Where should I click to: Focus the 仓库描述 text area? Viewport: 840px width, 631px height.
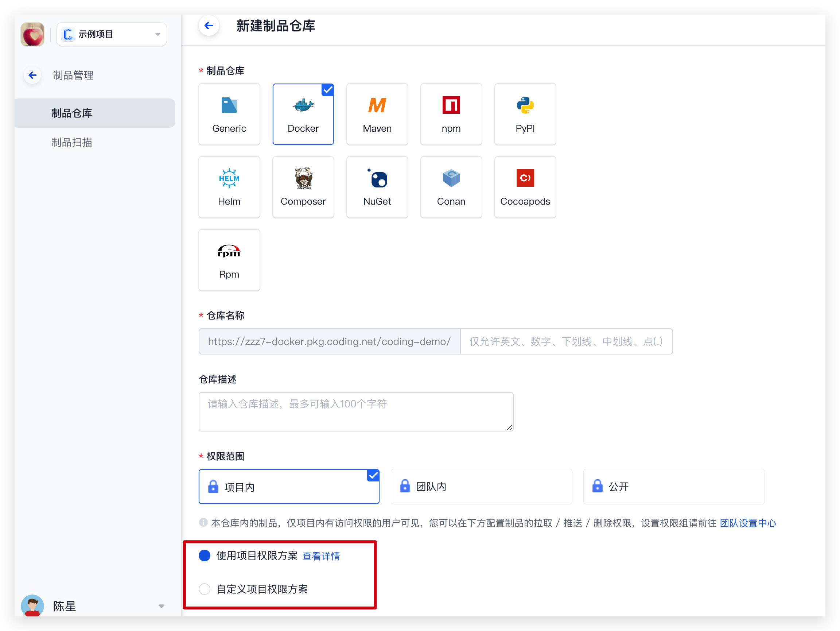tap(356, 411)
